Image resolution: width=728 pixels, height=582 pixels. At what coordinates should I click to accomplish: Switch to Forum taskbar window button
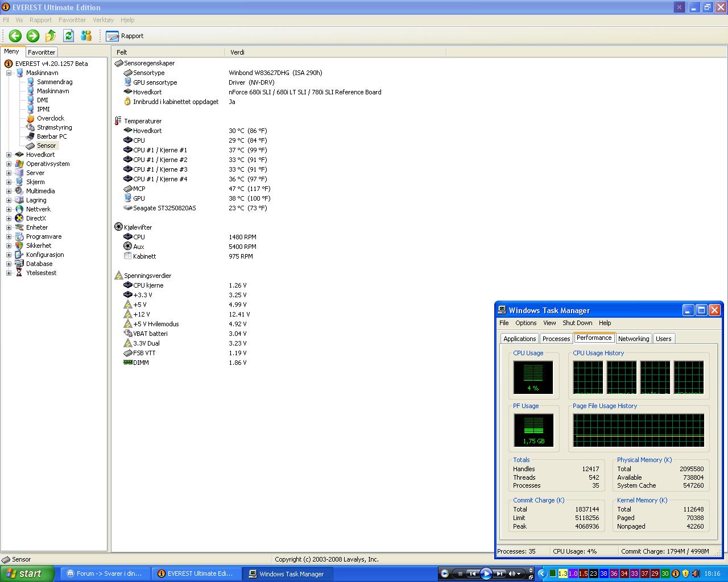click(105, 574)
